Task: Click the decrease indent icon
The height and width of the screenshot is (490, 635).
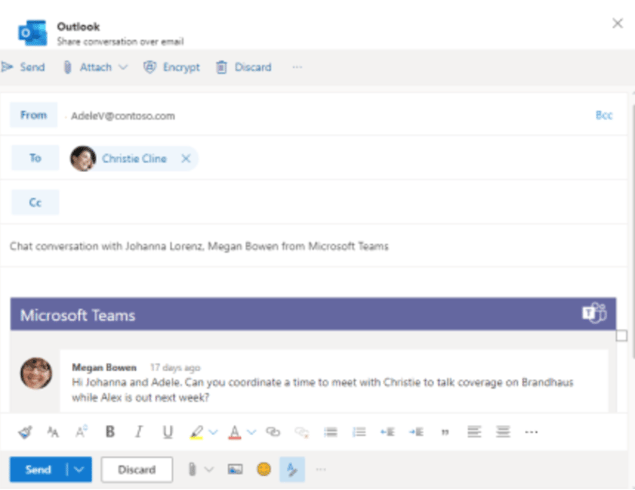Action: coord(388,432)
